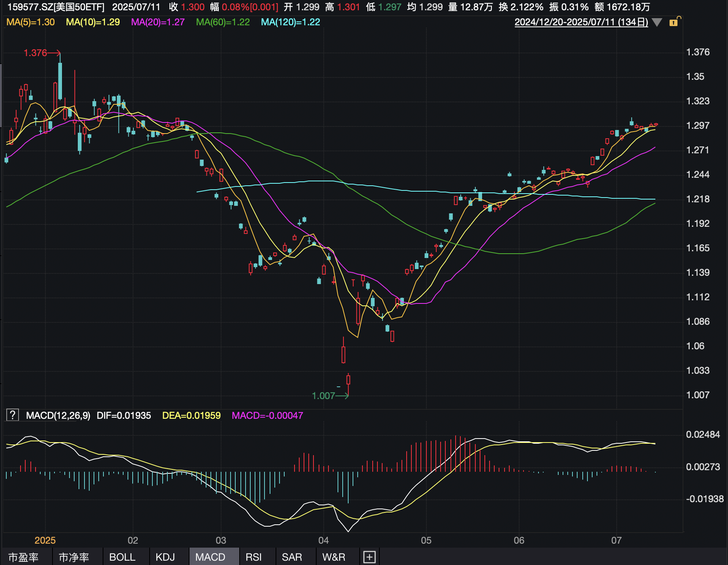Toggle the yellow lock icon

674,22
